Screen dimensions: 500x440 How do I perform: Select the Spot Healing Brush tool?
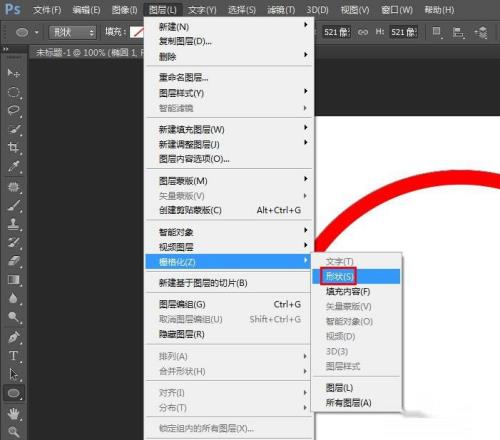pos(13,187)
